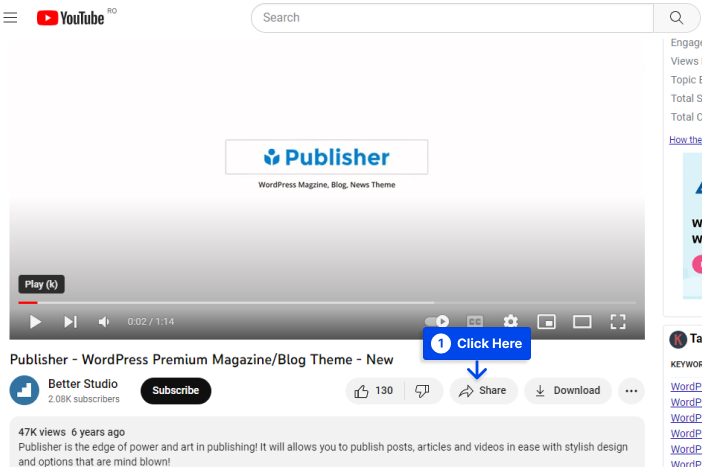
Task: Click the 0:02 / 1:14 time display
Action: (151, 321)
